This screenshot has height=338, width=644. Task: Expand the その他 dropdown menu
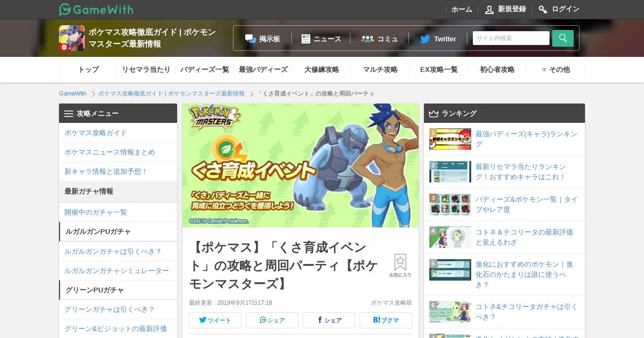[x=555, y=70]
